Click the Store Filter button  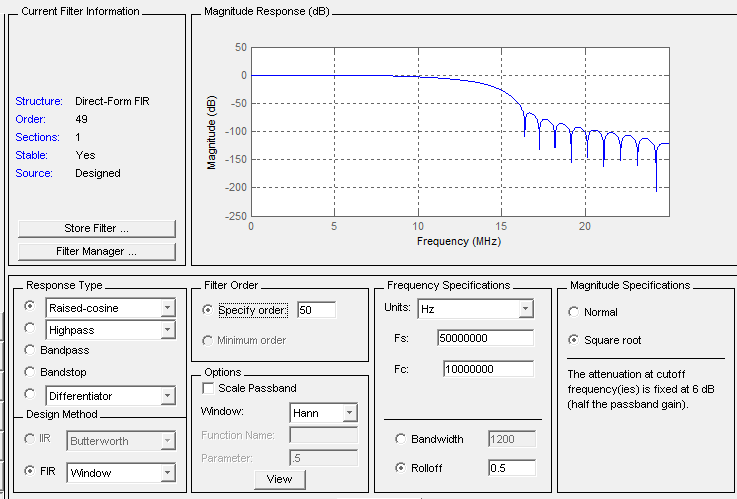pyautogui.click(x=96, y=228)
